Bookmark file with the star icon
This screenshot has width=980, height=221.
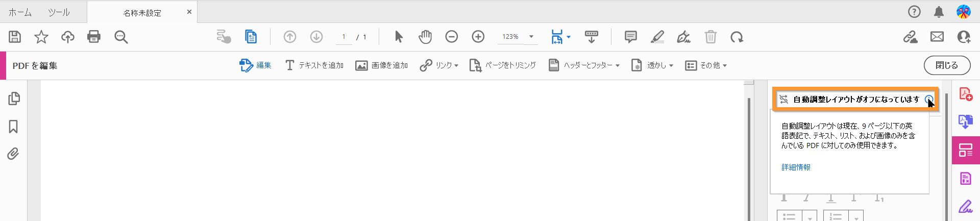(41, 37)
